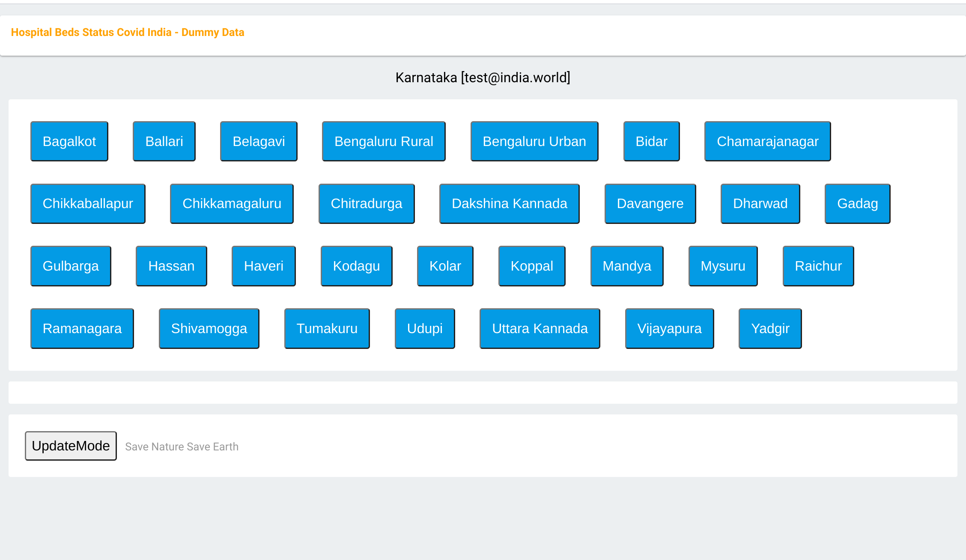Click the Chikkamagaluru button
The image size is (966, 560).
232,204
